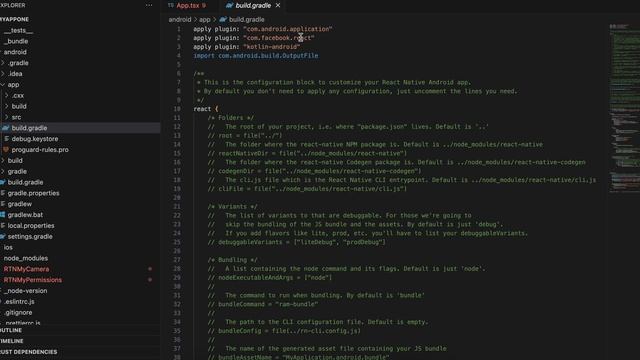Open settings.gradle file
The height and width of the screenshot is (360, 640).
click(x=30, y=236)
